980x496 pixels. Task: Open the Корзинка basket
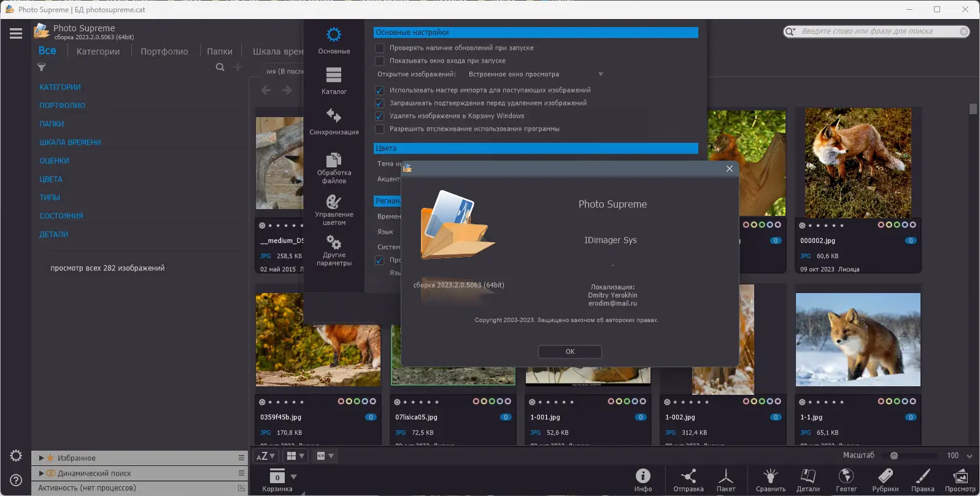click(277, 480)
